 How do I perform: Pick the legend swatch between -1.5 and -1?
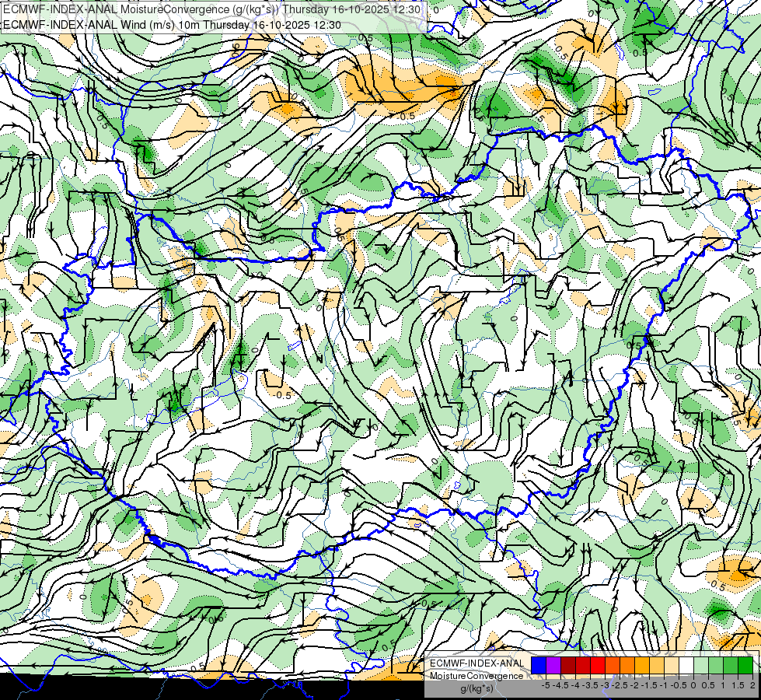pos(657,665)
